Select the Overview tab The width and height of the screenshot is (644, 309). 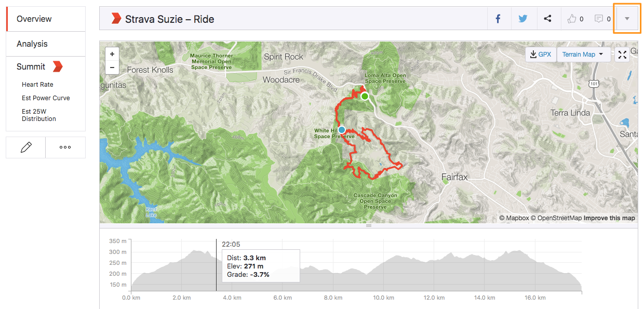34,18
